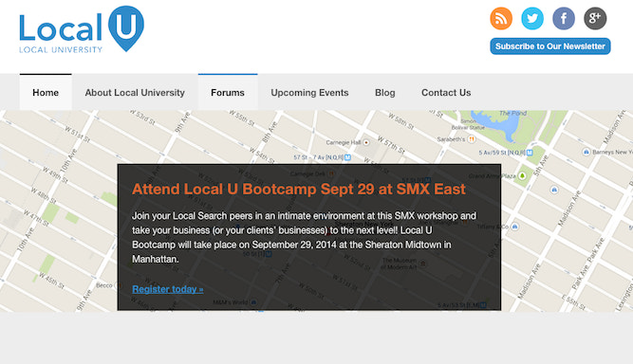The height and width of the screenshot is (364, 633).
Task: Click the Carnegie Hall map marker
Action: pos(366,142)
